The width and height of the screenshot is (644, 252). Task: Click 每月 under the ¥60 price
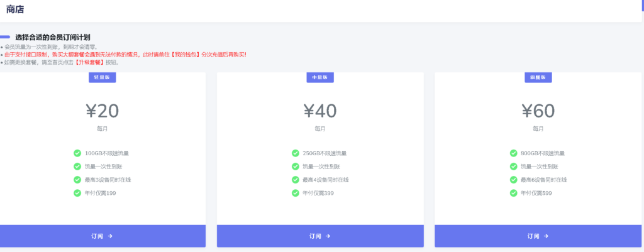(x=538, y=129)
